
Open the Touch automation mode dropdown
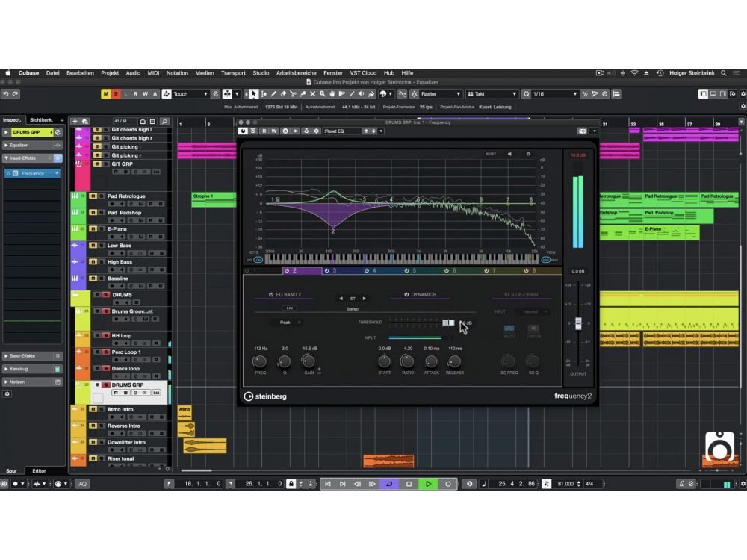pos(190,94)
